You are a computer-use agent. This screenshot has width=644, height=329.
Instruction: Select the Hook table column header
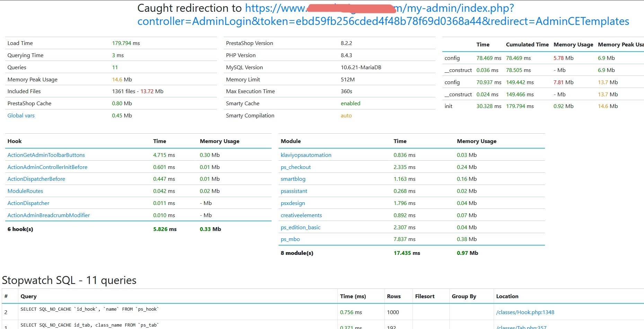point(15,141)
